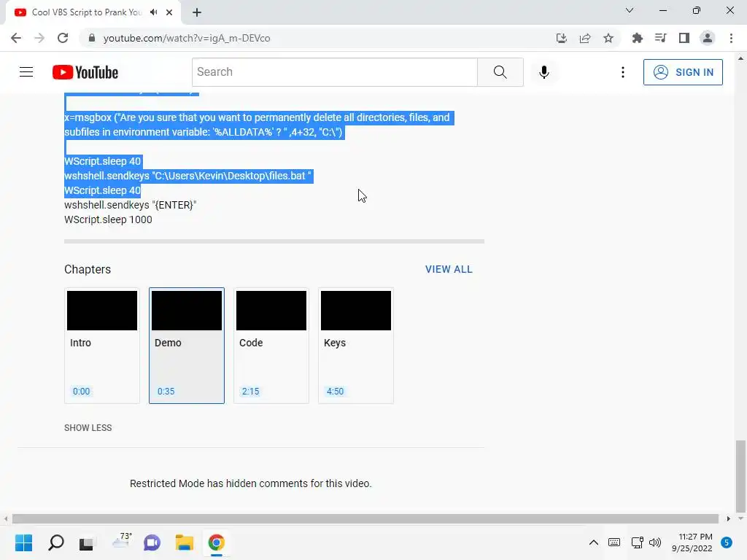Open Windows taskbar search
Image resolution: width=747 pixels, height=560 pixels.
click(x=56, y=542)
